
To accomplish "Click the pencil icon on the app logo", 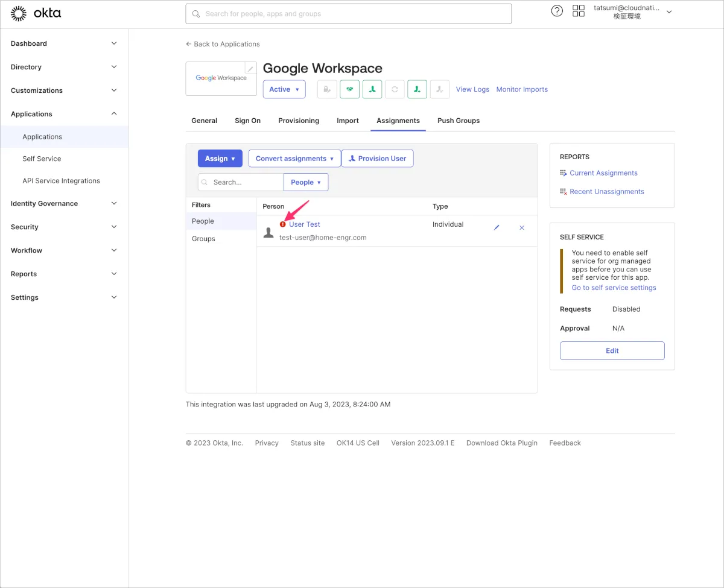I will 250,69.
